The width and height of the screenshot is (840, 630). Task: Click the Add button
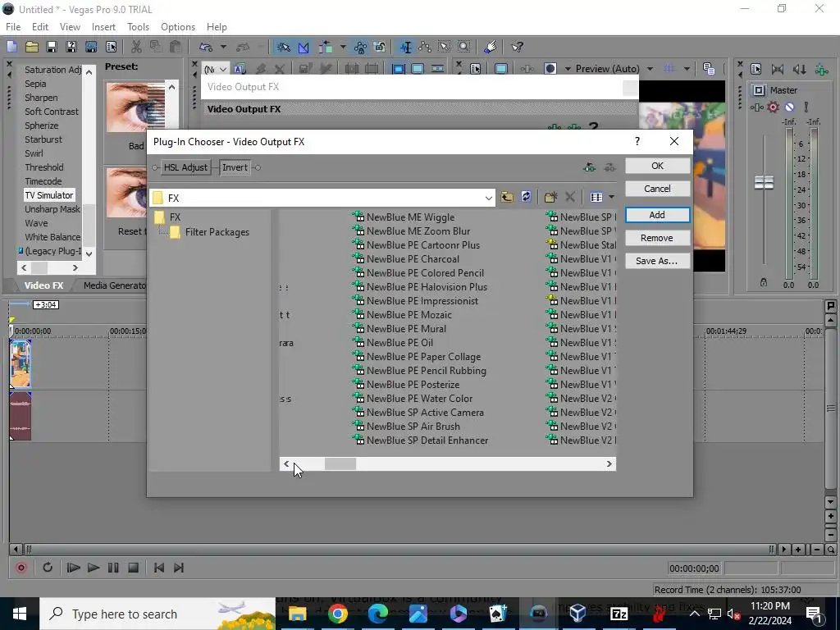click(x=657, y=215)
